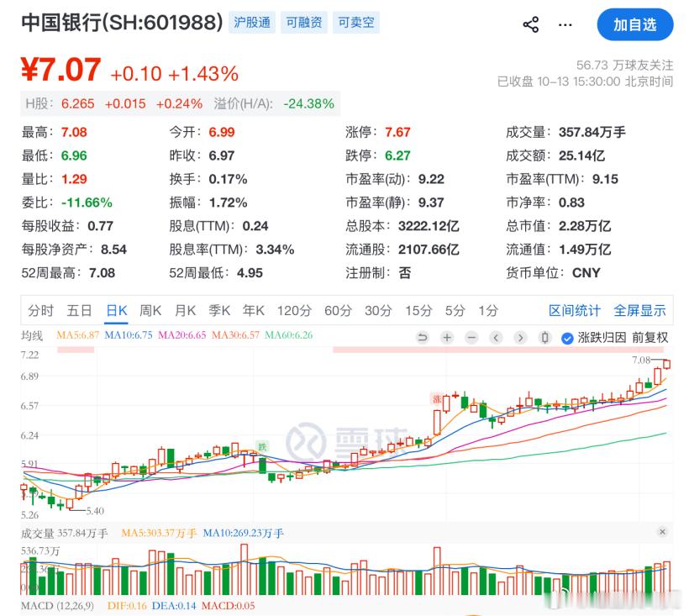
Task: Click the candlestick style icon
Action: tap(544, 338)
